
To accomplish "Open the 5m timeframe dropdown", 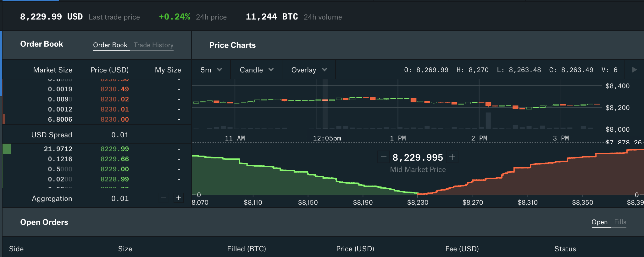I will click(211, 70).
